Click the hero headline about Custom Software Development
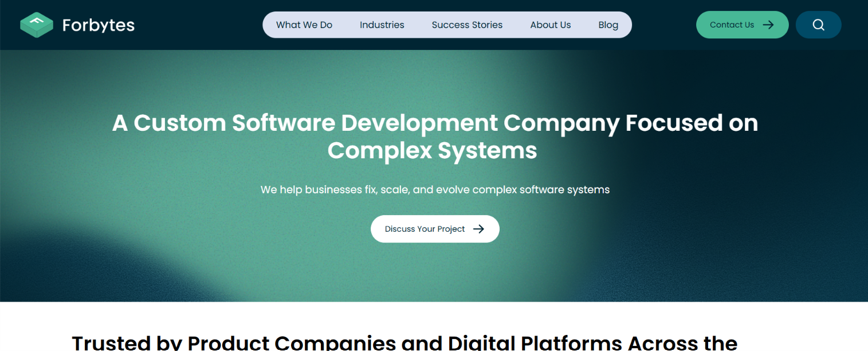Image resolution: width=868 pixels, height=351 pixels. pos(435,136)
